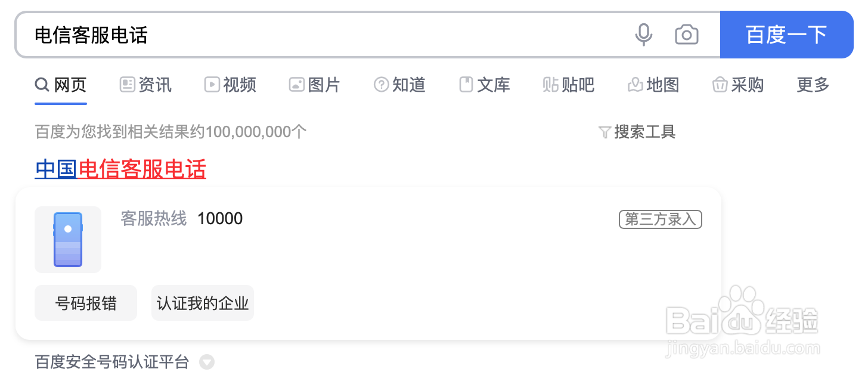Image resolution: width=868 pixels, height=378 pixels.
Task: Switch to the 文库 tab
Action: (x=485, y=85)
